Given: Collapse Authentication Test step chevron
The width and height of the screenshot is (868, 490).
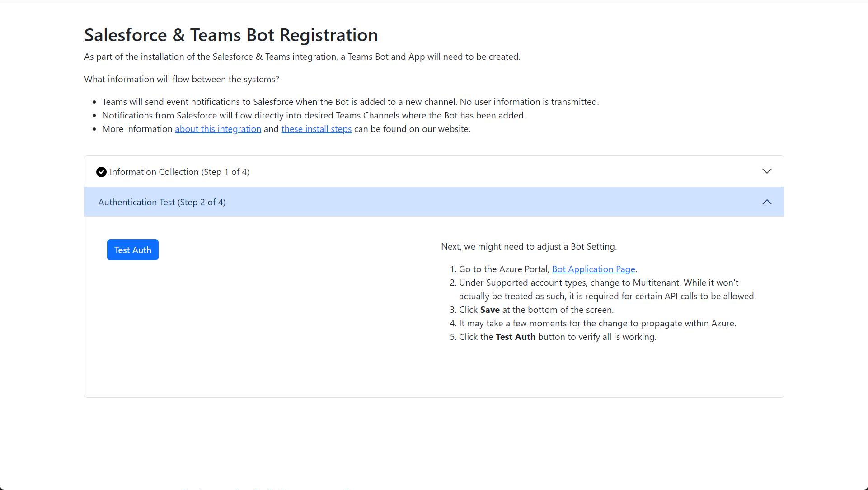Looking at the screenshot, I should [x=766, y=202].
